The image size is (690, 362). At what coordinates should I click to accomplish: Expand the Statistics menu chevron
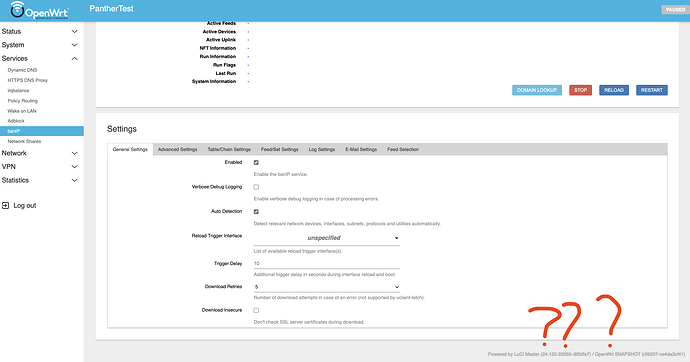74,180
